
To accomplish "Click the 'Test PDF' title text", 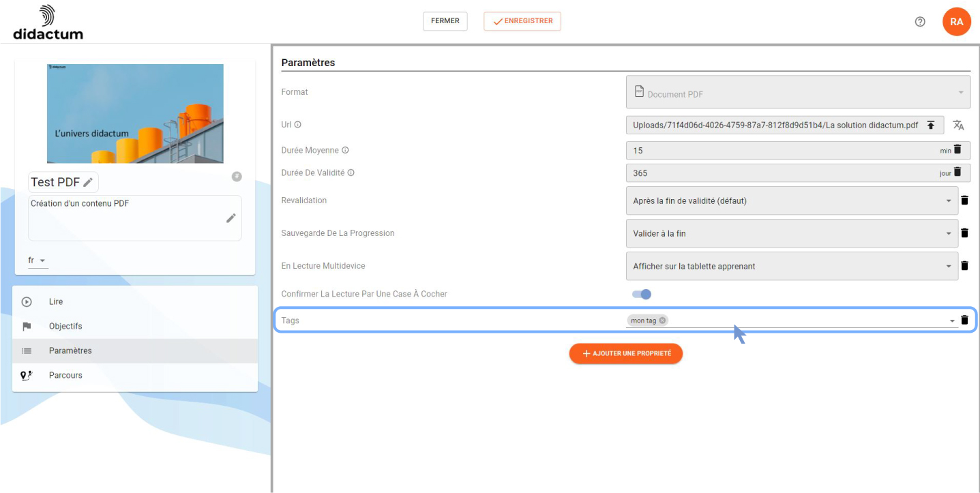I will 55,182.
